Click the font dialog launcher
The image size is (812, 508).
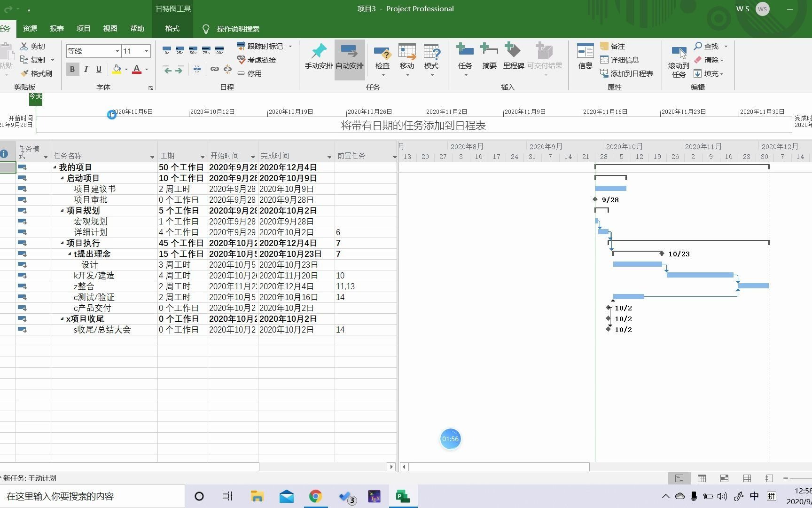151,88
